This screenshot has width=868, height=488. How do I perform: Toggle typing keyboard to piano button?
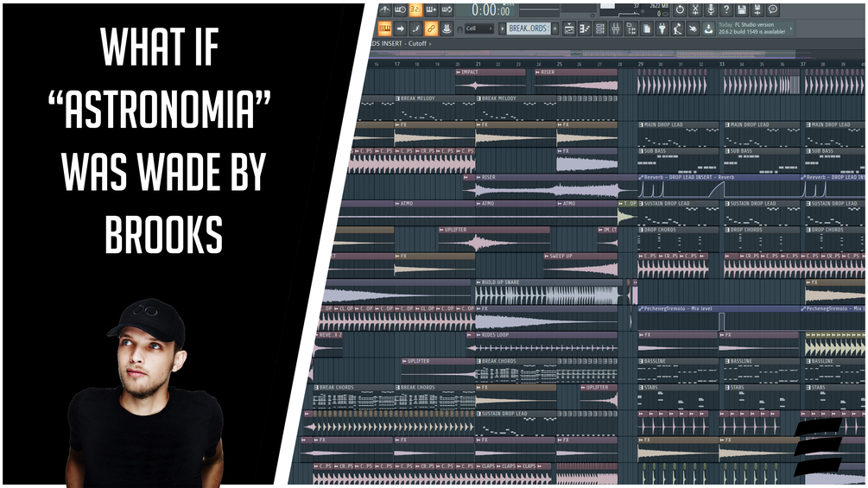[x=384, y=29]
